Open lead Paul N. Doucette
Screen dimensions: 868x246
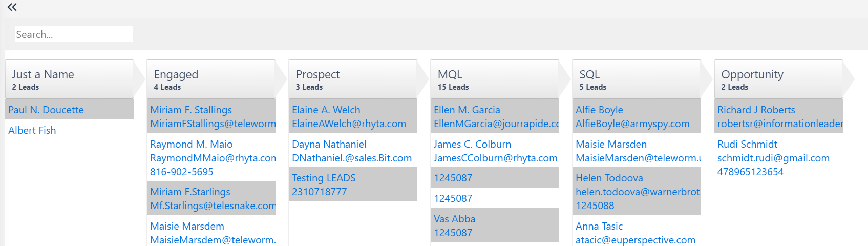(x=46, y=110)
